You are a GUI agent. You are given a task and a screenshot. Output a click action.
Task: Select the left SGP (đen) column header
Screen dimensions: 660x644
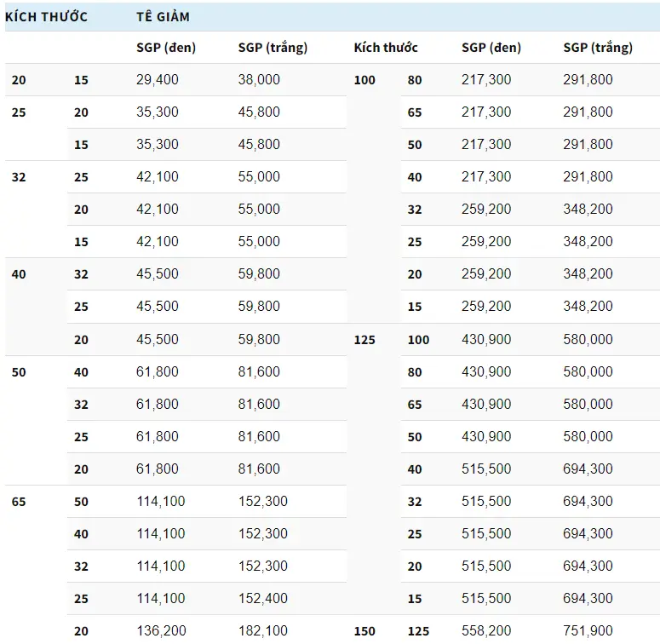pos(166,48)
